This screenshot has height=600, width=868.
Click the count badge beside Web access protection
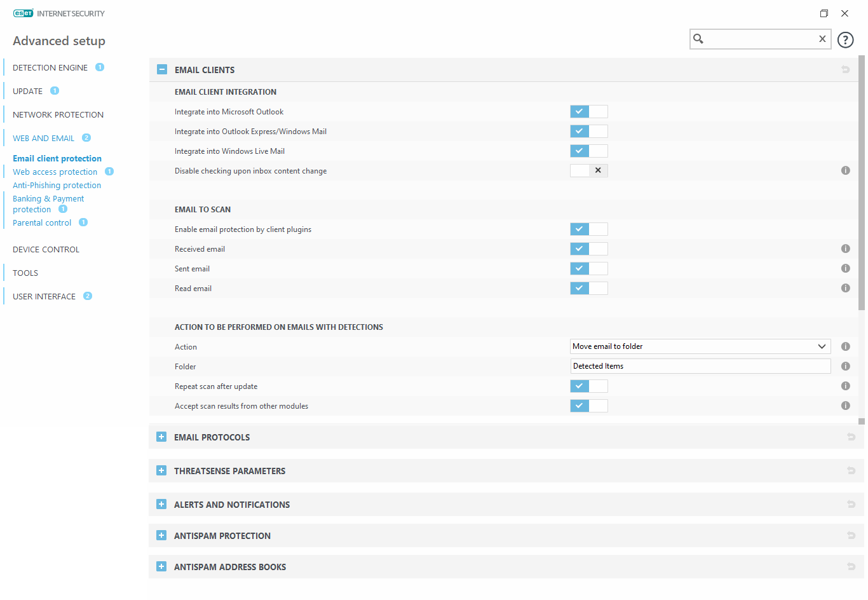[x=109, y=172]
